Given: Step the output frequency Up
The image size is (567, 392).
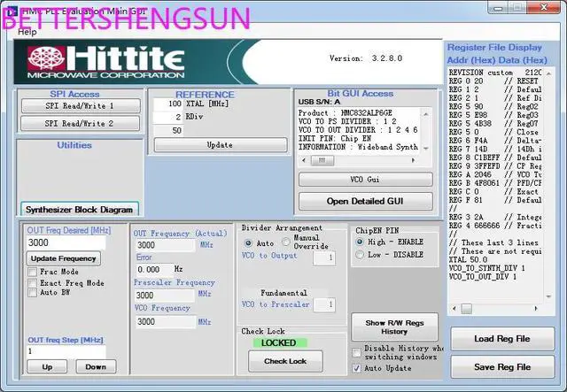Looking at the screenshot, I should (47, 366).
